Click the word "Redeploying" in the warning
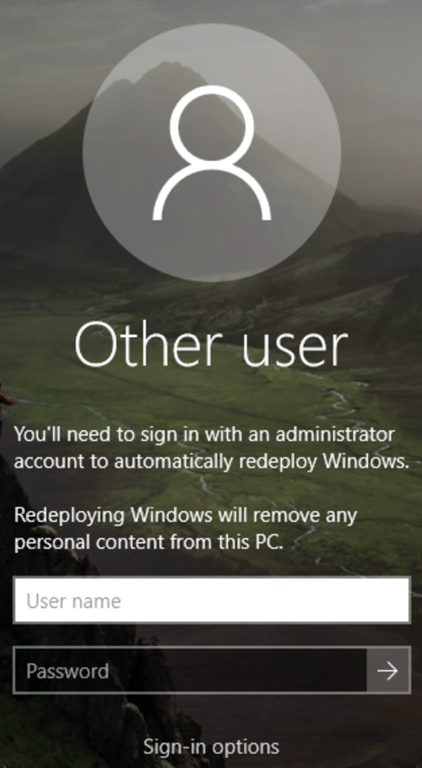 [69, 516]
